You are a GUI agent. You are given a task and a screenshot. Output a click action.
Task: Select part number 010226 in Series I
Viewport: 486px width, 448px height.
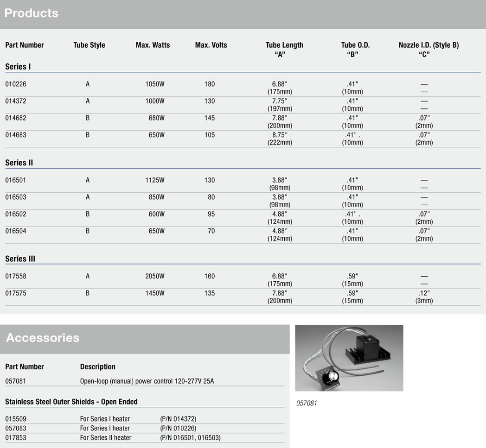(16, 84)
